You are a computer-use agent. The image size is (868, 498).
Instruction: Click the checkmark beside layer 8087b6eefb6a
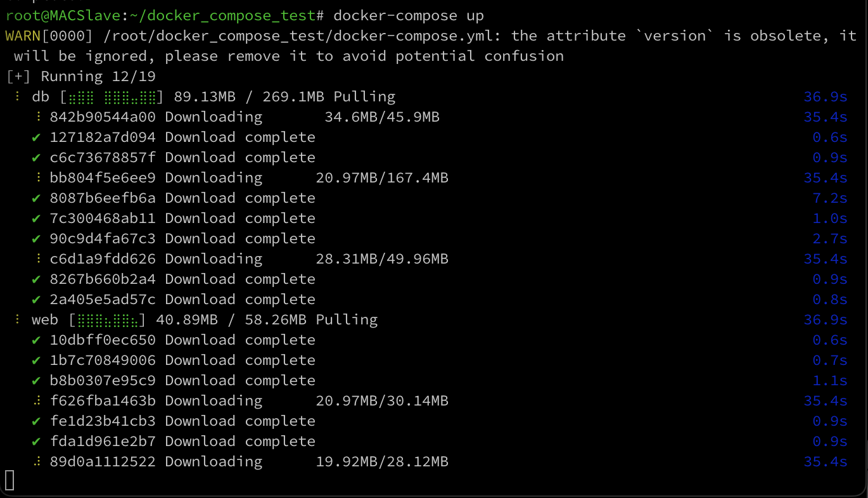click(37, 198)
